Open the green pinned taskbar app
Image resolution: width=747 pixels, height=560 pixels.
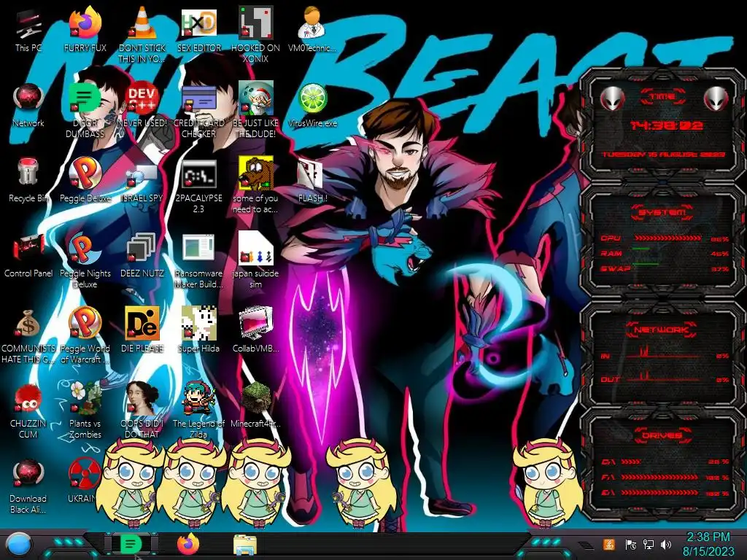coord(131,544)
